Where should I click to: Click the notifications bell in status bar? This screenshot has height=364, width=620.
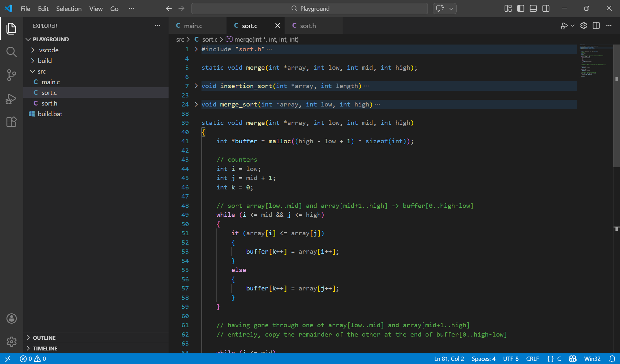pos(612,359)
